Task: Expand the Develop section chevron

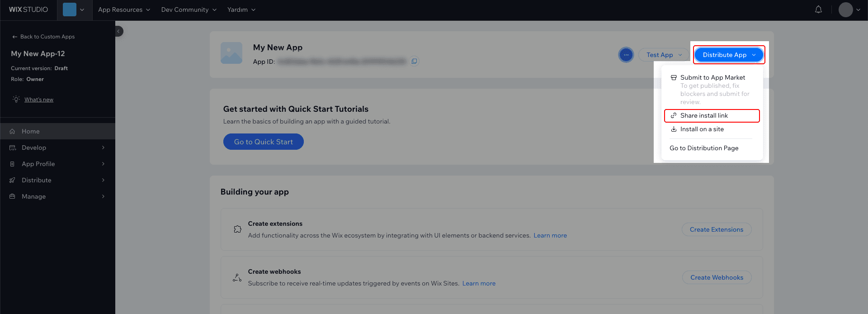Action: click(x=103, y=147)
